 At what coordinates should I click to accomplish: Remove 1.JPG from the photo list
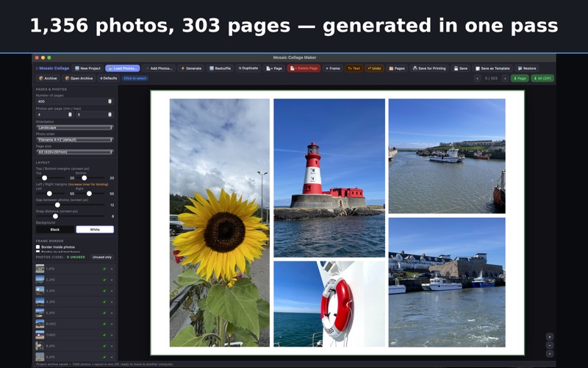112,269
